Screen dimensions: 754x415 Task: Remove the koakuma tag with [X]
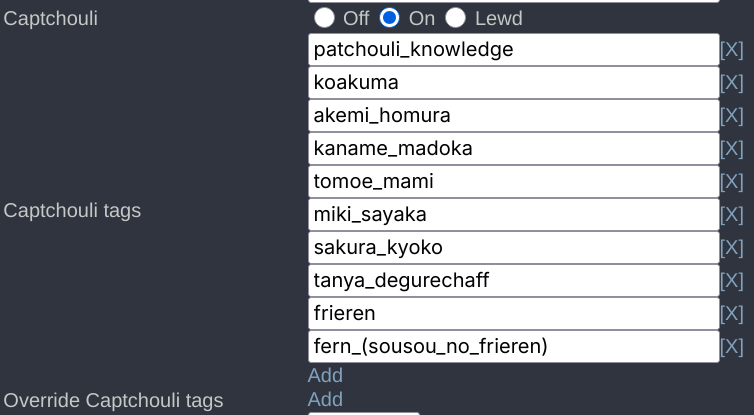tap(731, 82)
